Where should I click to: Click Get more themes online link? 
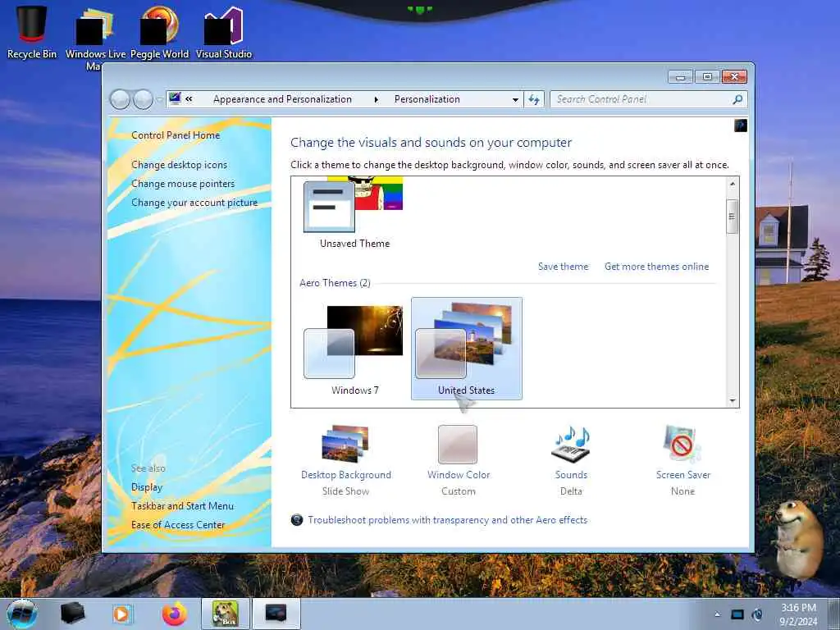click(x=657, y=267)
